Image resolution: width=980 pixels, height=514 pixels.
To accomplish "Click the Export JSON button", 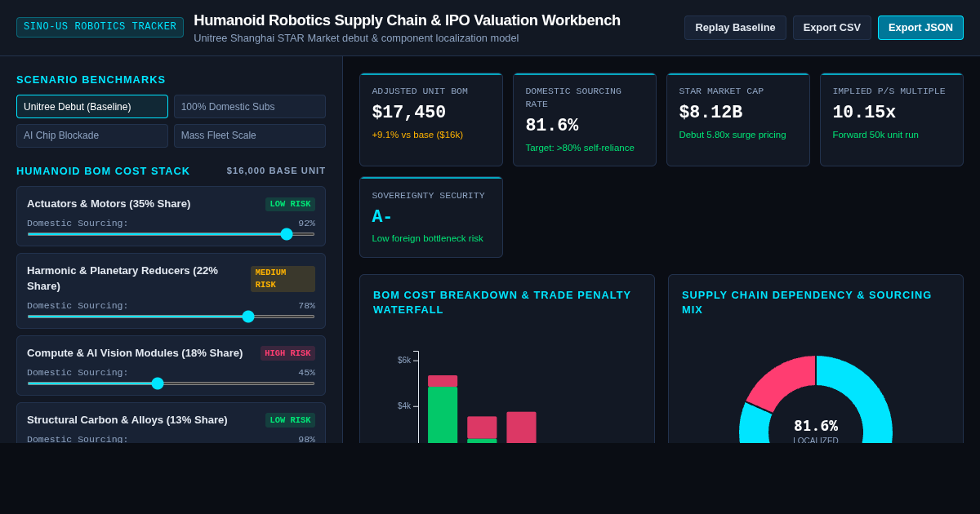I will click(x=920, y=28).
